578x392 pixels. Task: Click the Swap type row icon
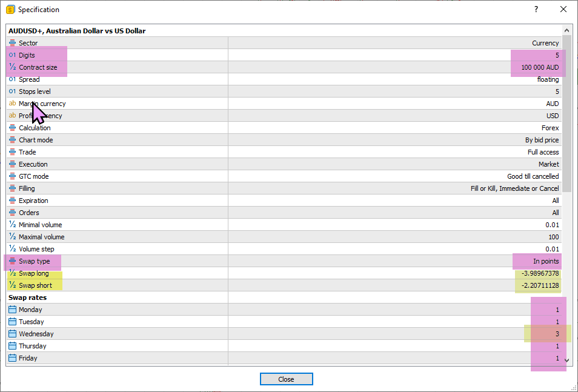12,261
